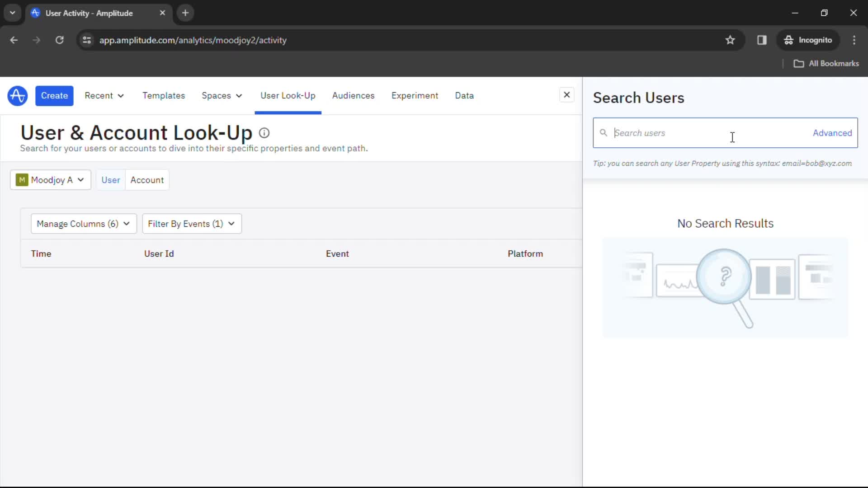
Task: Click the Create button
Action: 54,96
